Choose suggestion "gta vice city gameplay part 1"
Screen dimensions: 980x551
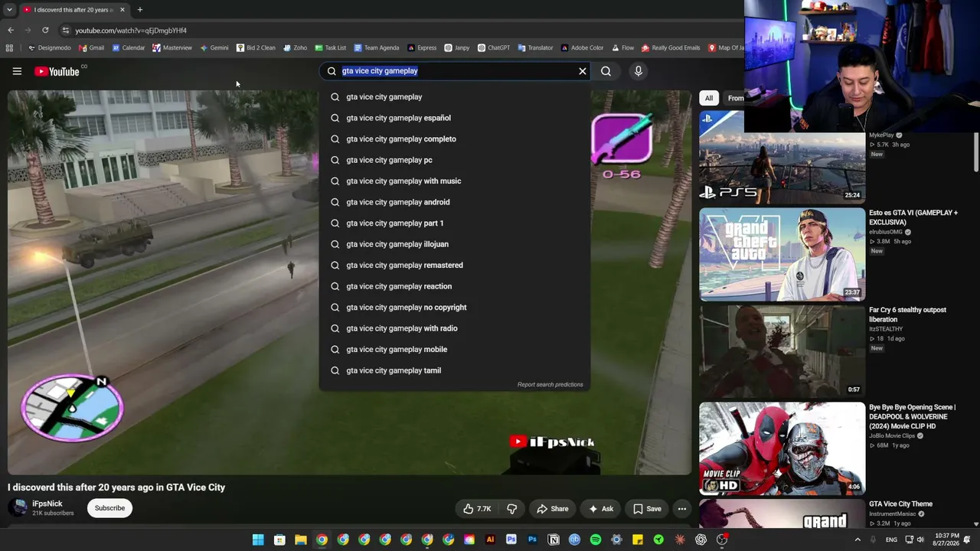click(x=455, y=223)
